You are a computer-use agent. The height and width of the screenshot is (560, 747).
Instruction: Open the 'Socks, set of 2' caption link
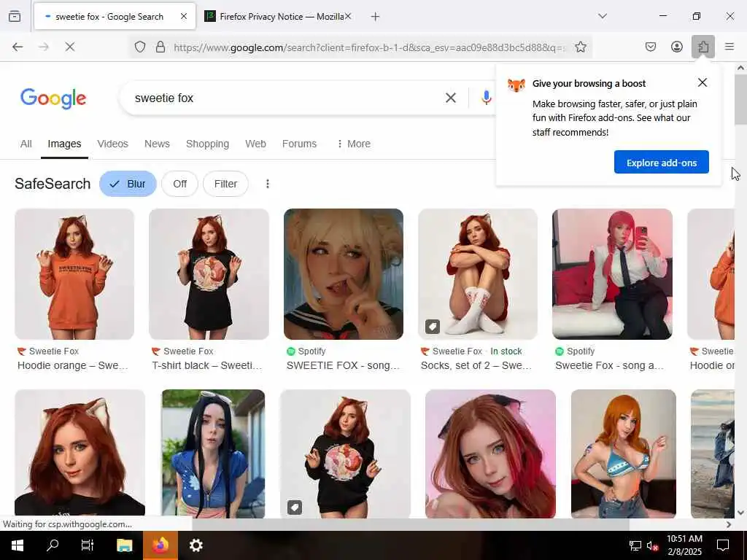(x=476, y=366)
